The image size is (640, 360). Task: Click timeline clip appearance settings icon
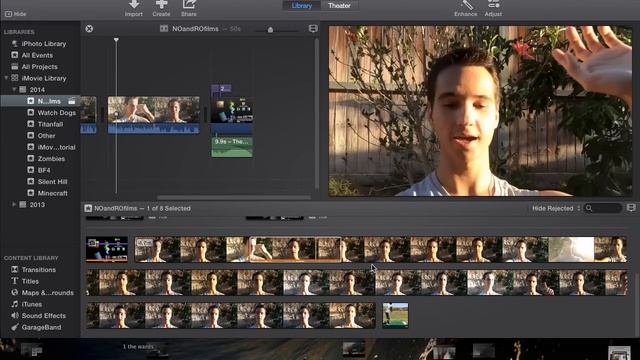313,29
